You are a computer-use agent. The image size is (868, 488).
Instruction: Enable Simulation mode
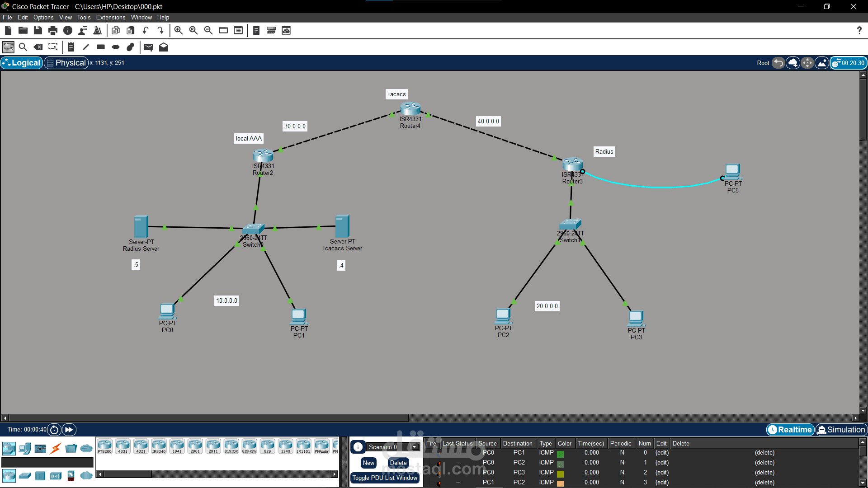tap(841, 430)
